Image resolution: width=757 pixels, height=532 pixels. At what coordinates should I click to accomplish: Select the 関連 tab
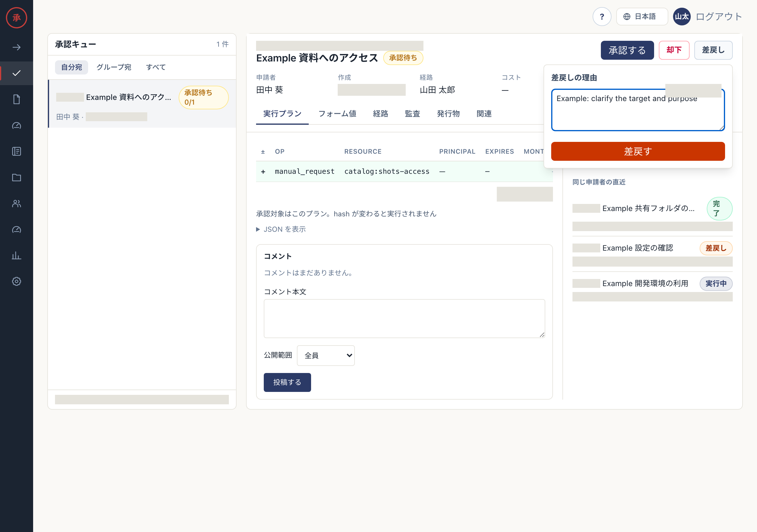pyautogui.click(x=484, y=114)
